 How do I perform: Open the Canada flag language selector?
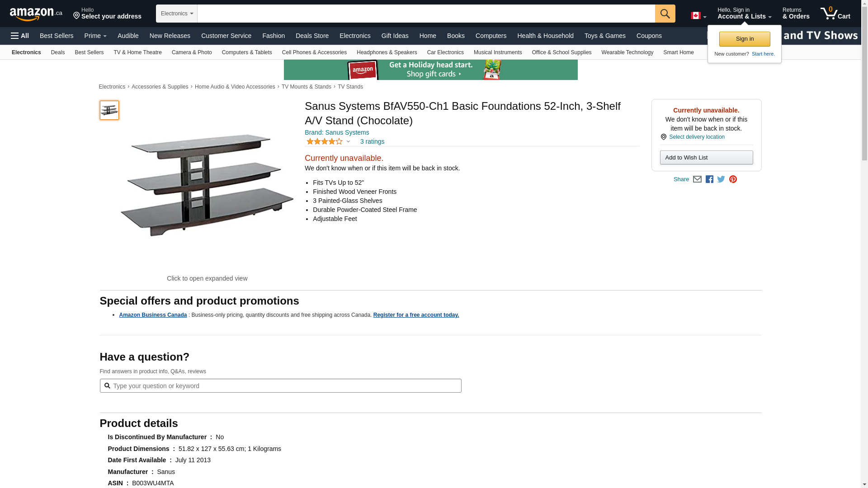(698, 16)
